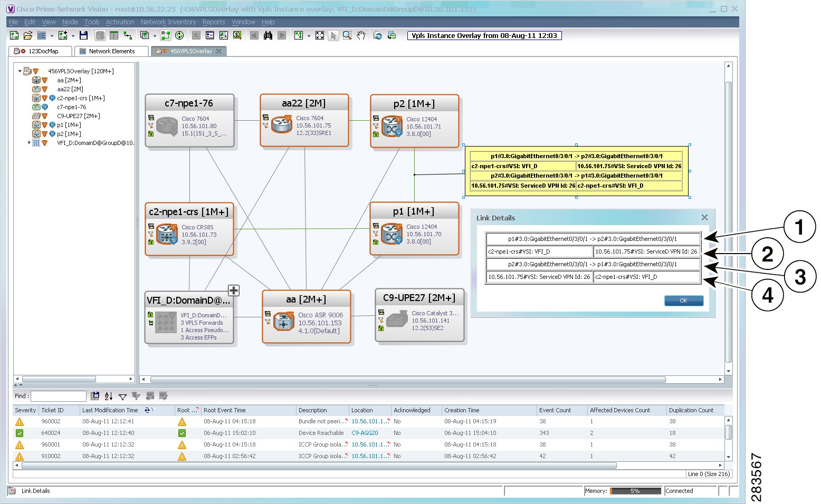Switch to the 123DocMap tab
The image size is (821, 504).
tap(41, 51)
